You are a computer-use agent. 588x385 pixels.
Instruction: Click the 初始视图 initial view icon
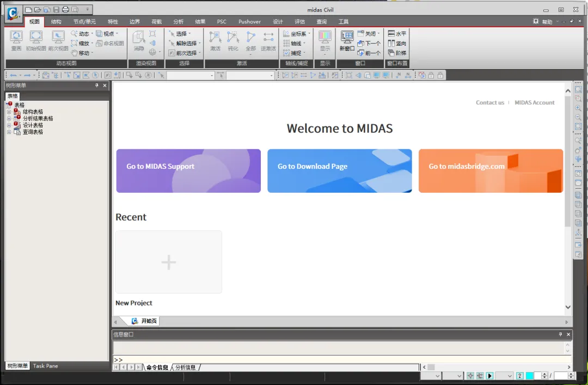pyautogui.click(x=36, y=40)
